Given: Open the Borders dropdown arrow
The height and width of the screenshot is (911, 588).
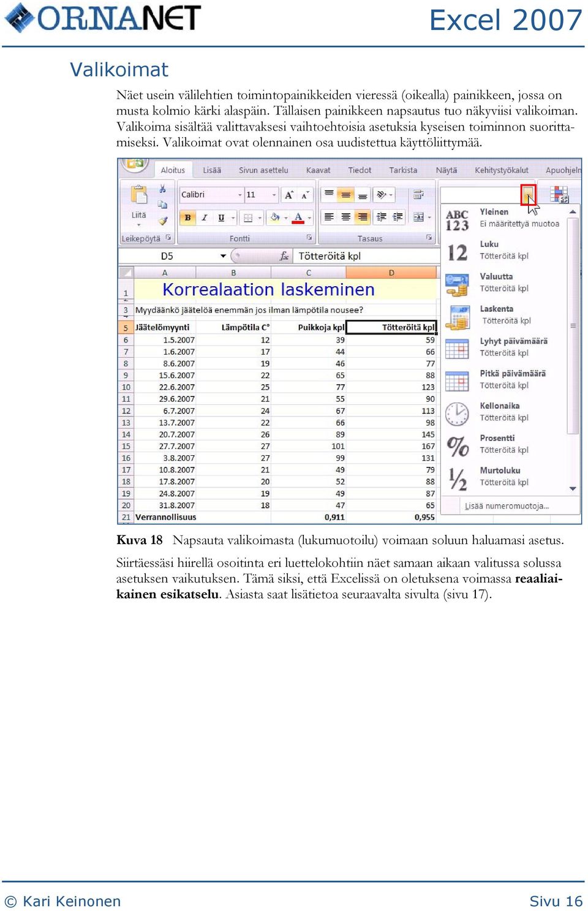Looking at the screenshot, I should pos(260,218).
